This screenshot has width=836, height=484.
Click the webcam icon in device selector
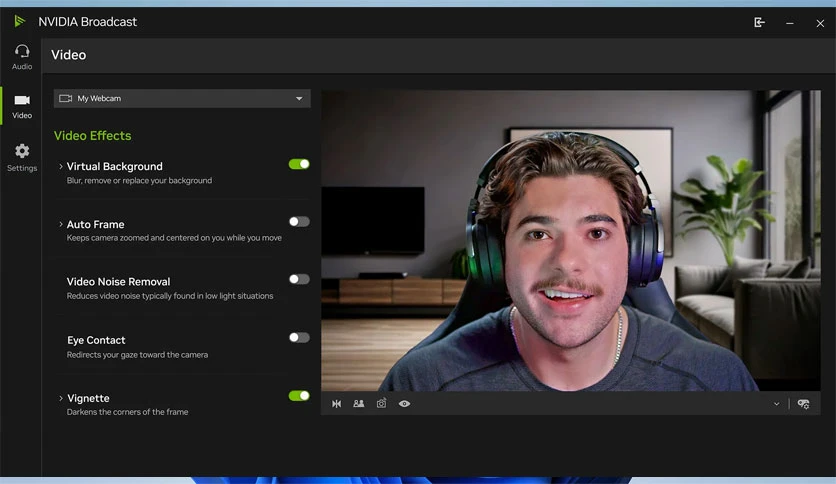tap(66, 98)
